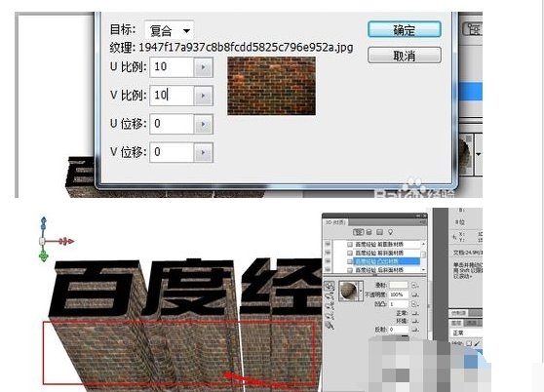Open the U 比例 slider arrow
This screenshot has height=392, width=544.
point(204,67)
